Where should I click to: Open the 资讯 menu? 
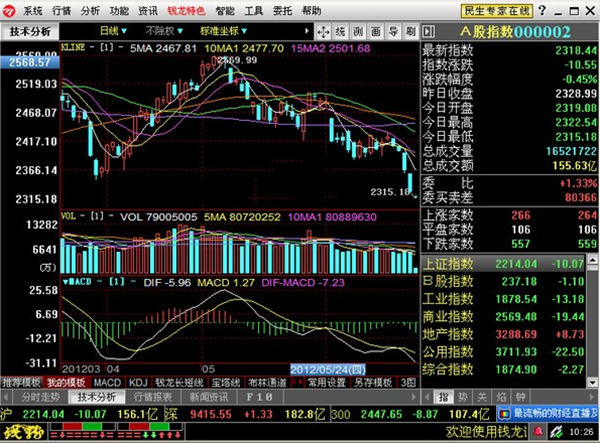[x=148, y=11]
